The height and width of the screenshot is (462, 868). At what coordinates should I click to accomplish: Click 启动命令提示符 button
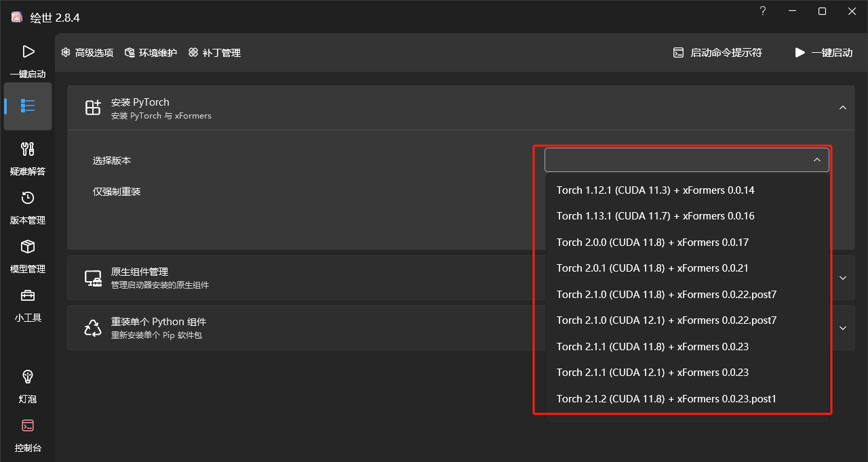717,53
